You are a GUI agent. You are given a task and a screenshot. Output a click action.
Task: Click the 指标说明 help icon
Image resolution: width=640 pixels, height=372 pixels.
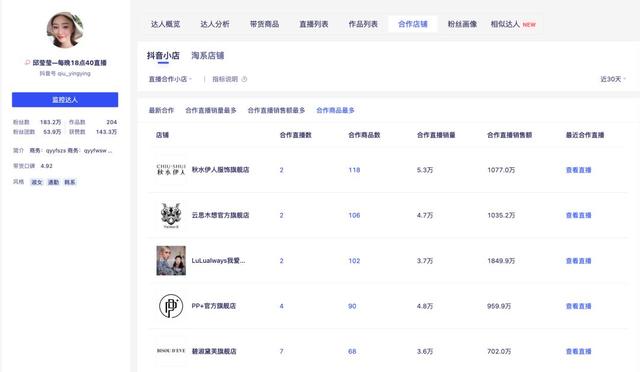coord(244,79)
